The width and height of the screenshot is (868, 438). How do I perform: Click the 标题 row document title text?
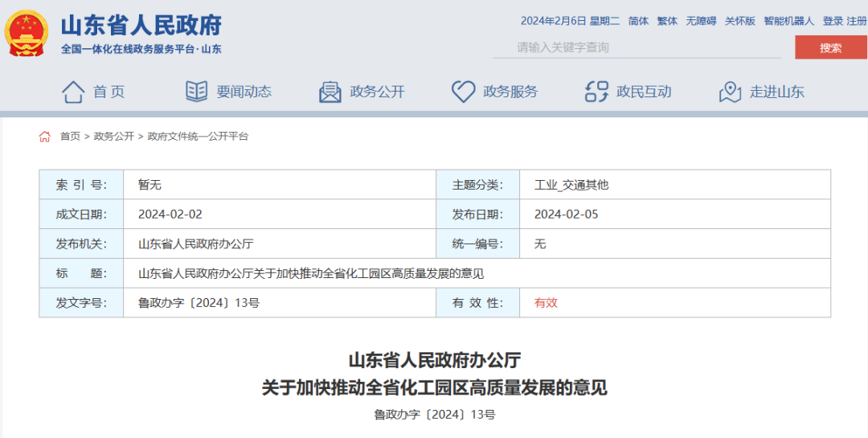click(x=311, y=273)
